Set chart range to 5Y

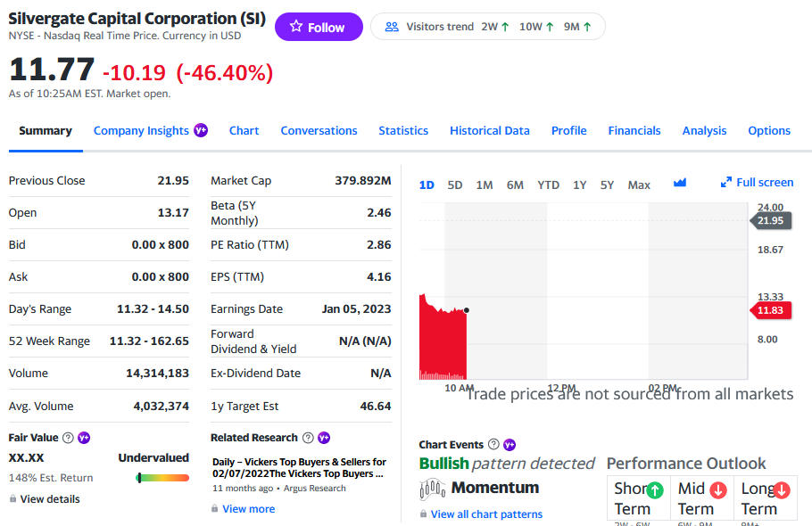(x=607, y=185)
